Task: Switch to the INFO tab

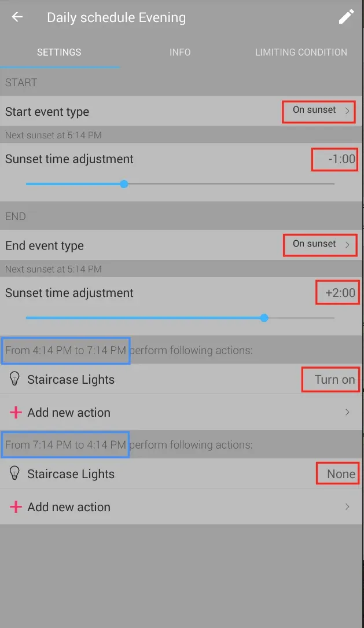Action: click(x=180, y=52)
